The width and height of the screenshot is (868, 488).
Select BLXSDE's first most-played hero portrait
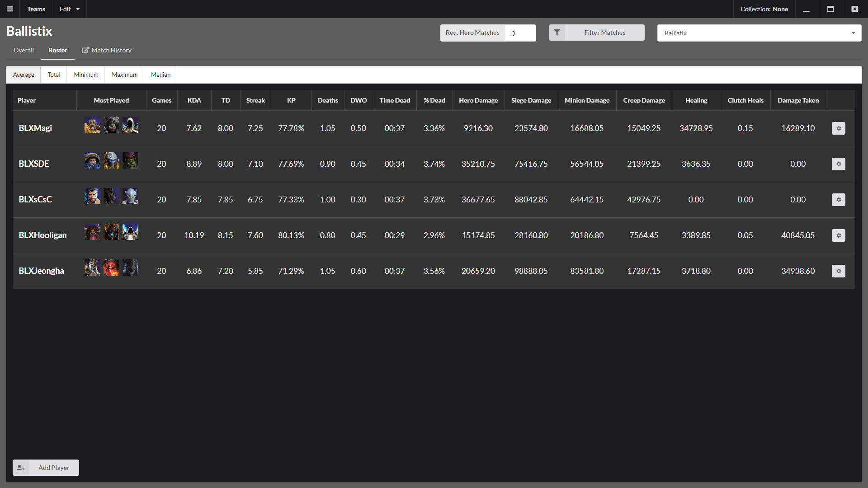pyautogui.click(x=92, y=160)
